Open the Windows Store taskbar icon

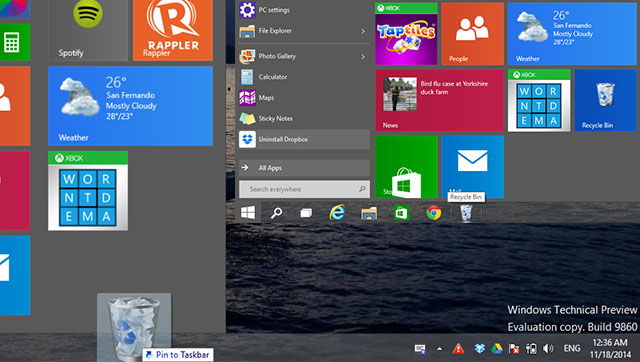tap(401, 213)
